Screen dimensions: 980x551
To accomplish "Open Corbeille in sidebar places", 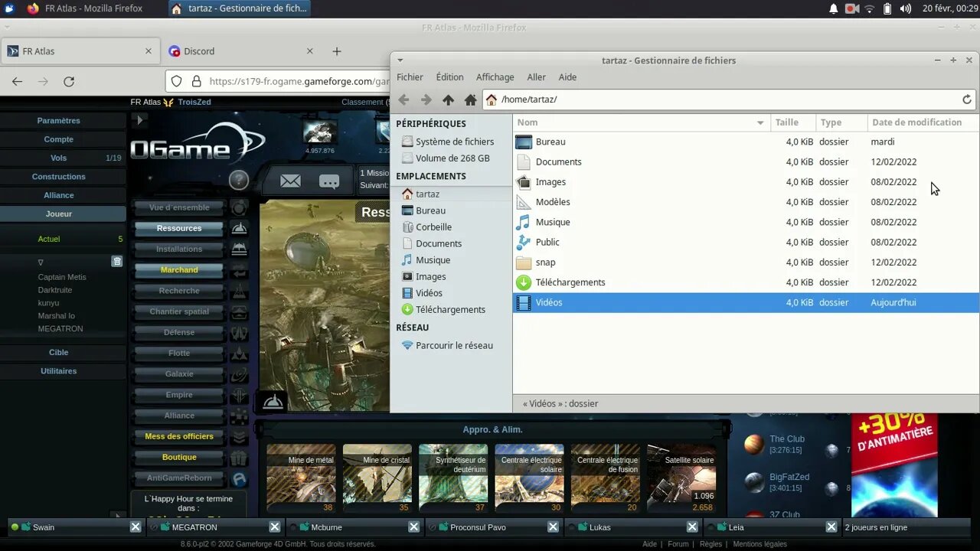I will (x=433, y=227).
